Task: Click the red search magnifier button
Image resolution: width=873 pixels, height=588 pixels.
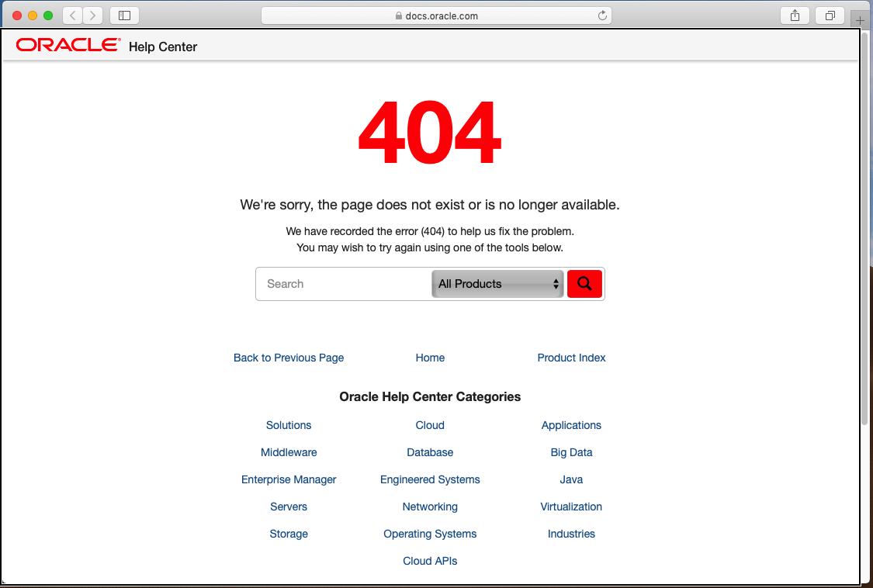Action: pyautogui.click(x=584, y=284)
